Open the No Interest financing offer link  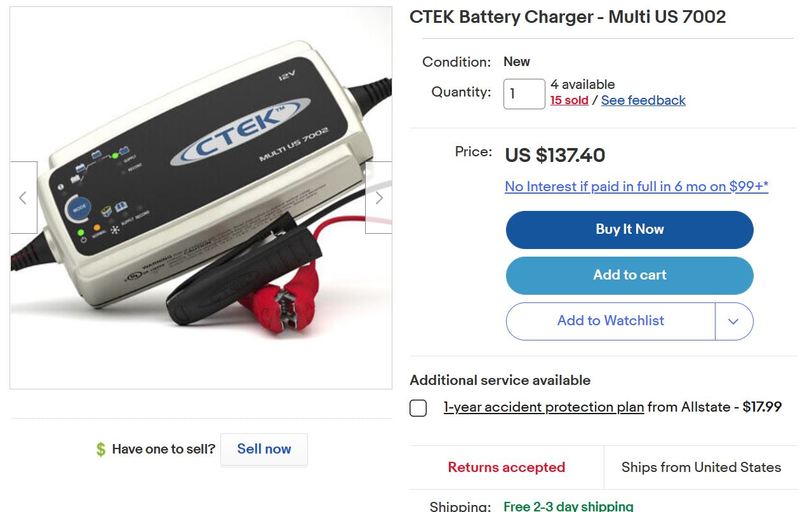pos(636,186)
